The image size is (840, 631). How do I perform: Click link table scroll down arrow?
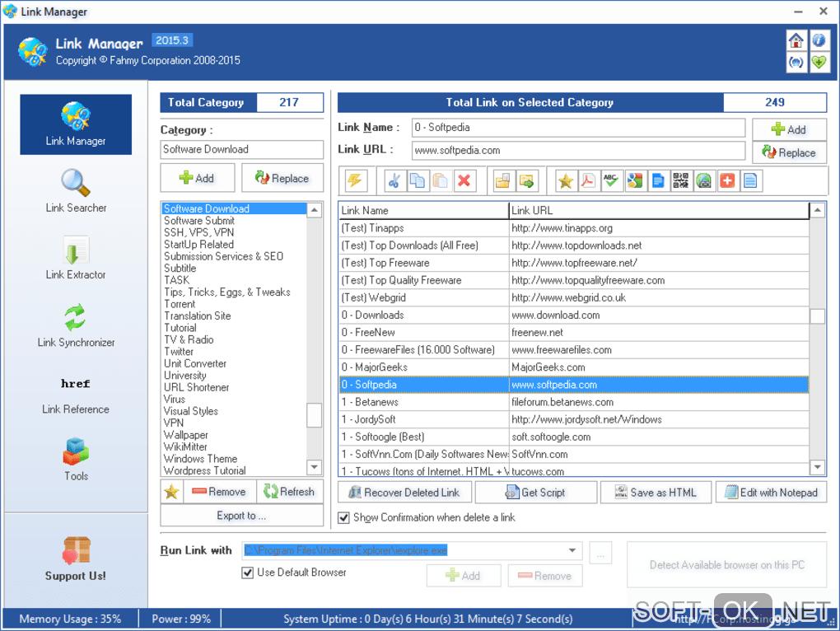pos(818,467)
